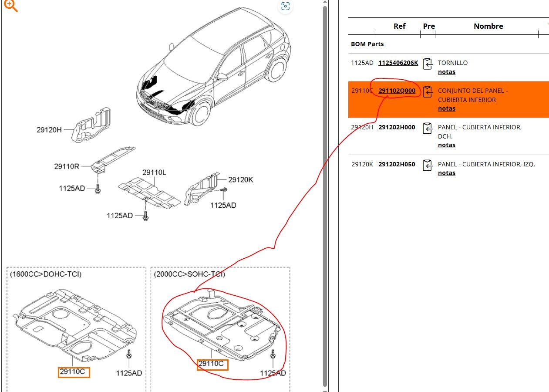Select the 29110C label in the 1600CC>DOHC-TCI box
The width and height of the screenshot is (549, 392).
click(x=74, y=372)
